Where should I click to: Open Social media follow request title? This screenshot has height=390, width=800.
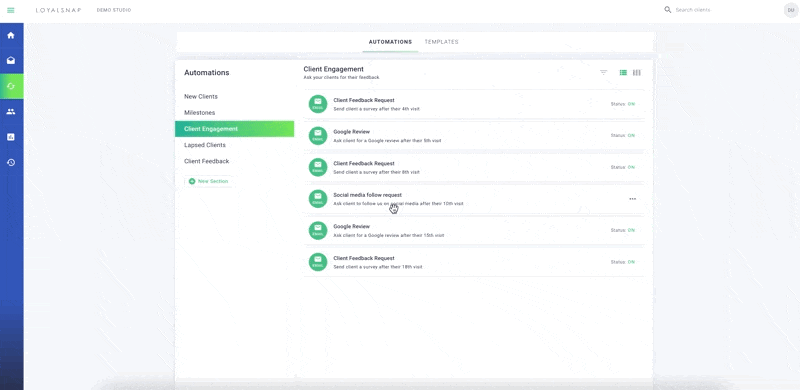[367, 195]
